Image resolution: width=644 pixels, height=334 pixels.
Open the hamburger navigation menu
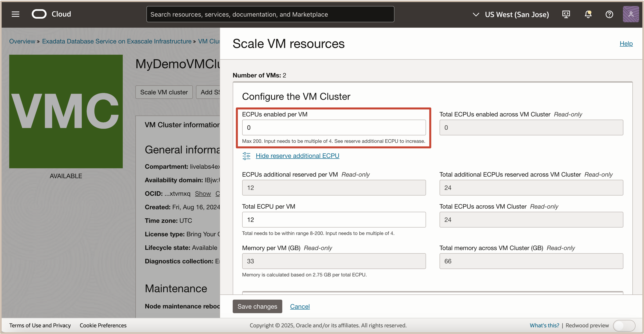point(15,14)
